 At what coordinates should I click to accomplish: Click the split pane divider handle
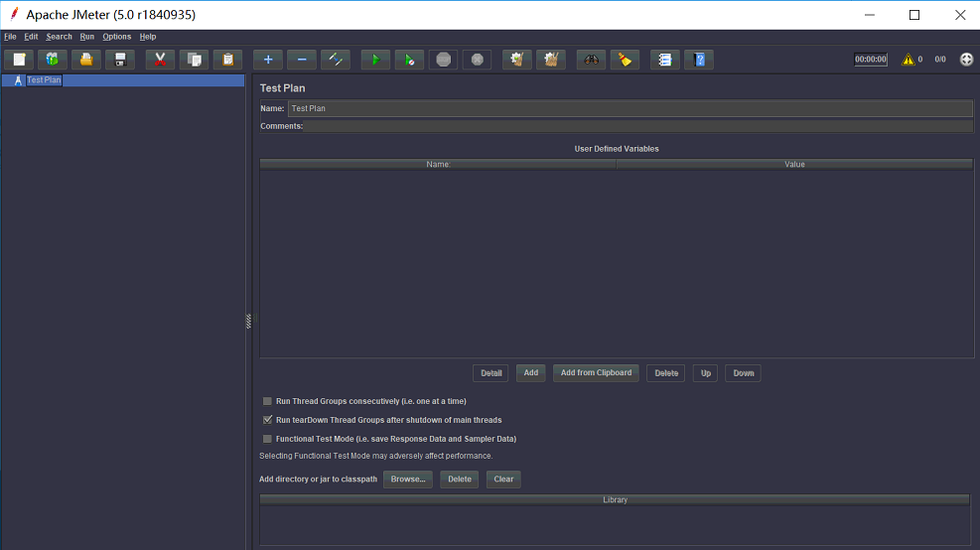click(248, 322)
